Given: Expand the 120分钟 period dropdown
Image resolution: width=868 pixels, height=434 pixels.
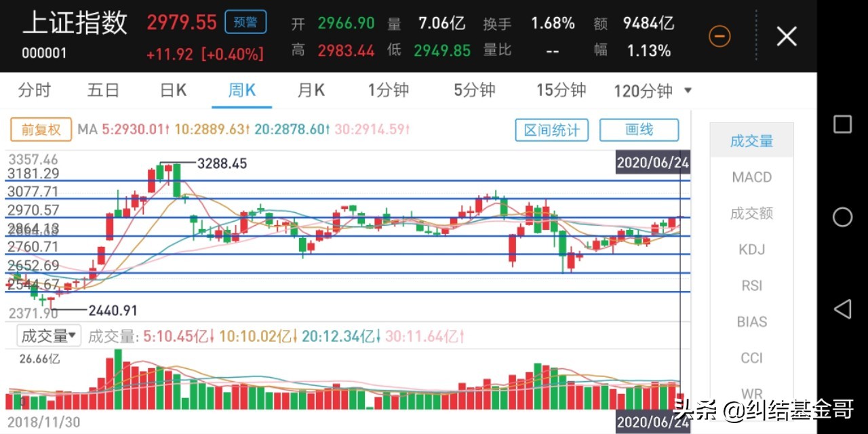Looking at the screenshot, I should click(652, 91).
